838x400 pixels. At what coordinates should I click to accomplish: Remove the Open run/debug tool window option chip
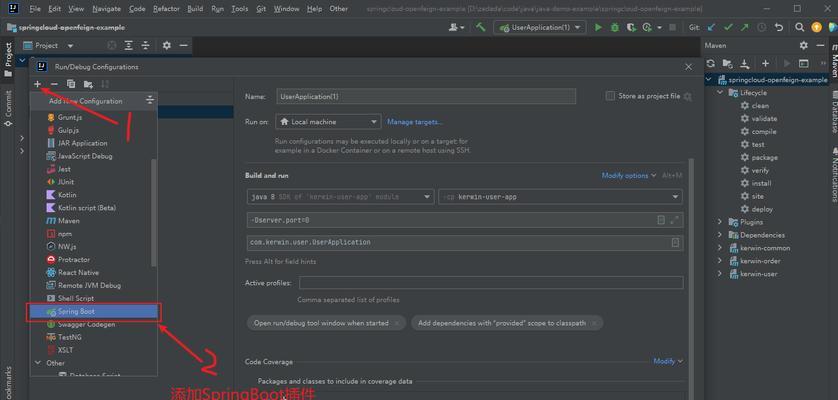tap(397, 324)
